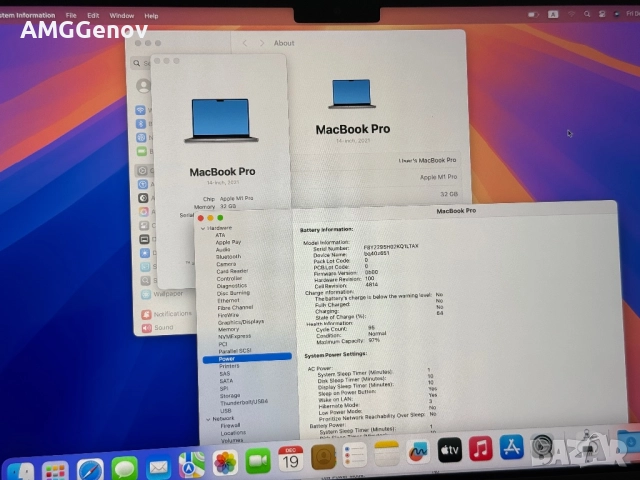Open Freeform from the Dock
Screen dimensions: 640x480
[418, 451]
